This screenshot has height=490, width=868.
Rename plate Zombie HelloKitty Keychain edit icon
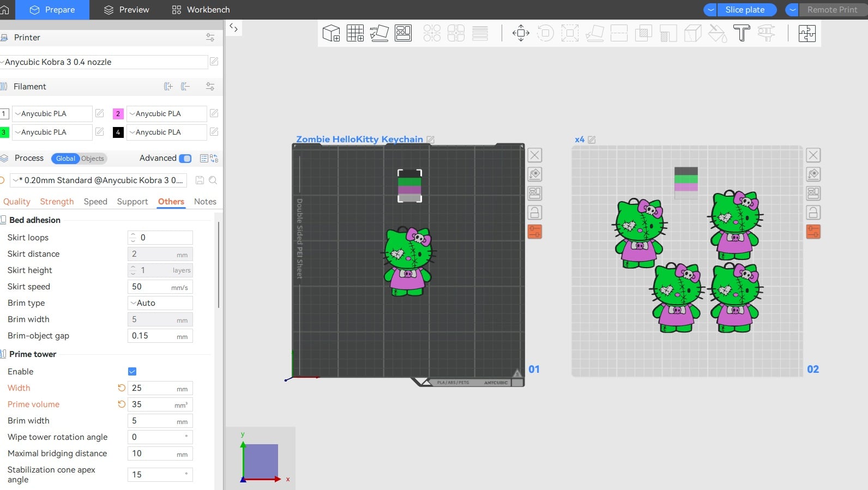click(431, 140)
